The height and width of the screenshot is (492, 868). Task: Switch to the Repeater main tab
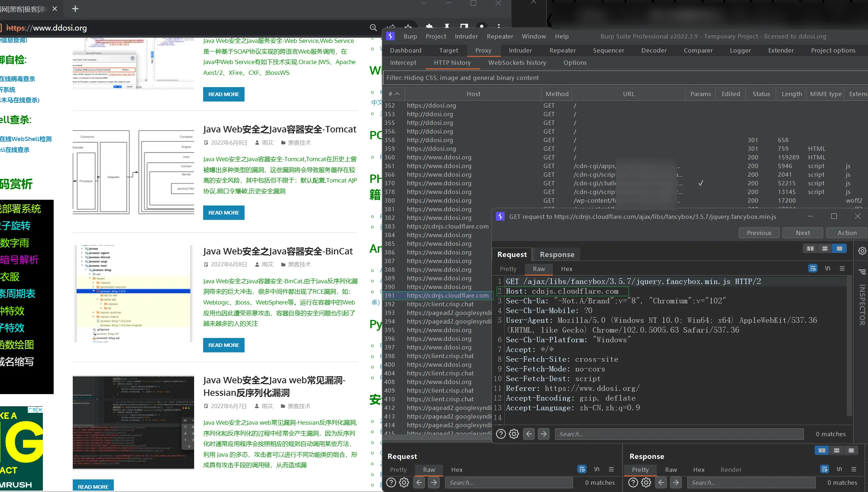pos(563,50)
